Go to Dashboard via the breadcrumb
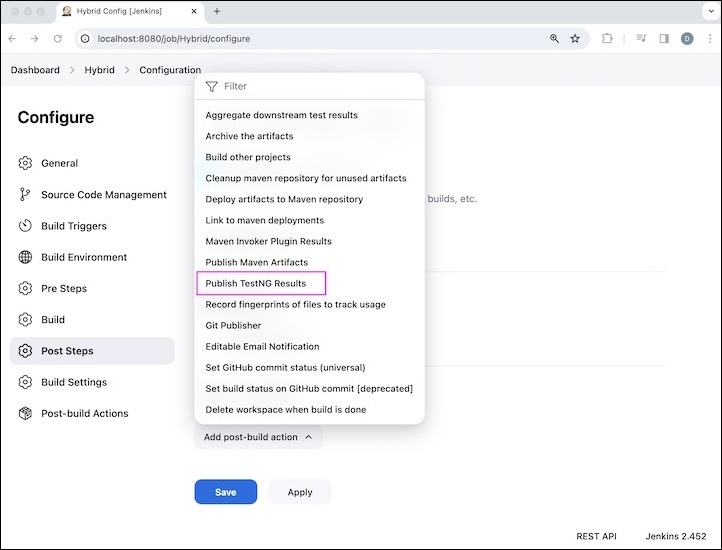The height and width of the screenshot is (550, 722). pyautogui.click(x=35, y=70)
